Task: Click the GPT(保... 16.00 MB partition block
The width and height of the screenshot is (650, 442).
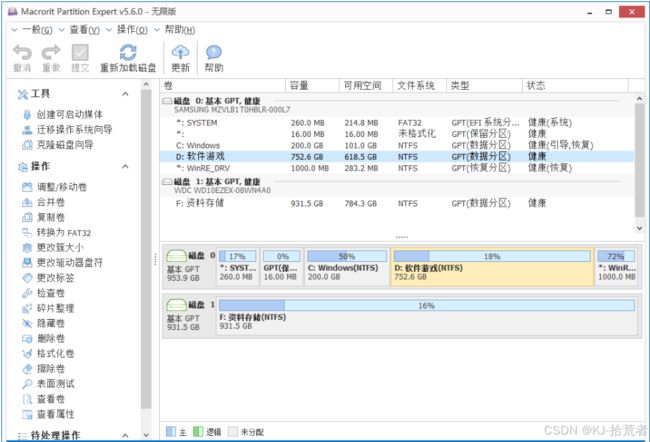Action: pyautogui.click(x=281, y=267)
